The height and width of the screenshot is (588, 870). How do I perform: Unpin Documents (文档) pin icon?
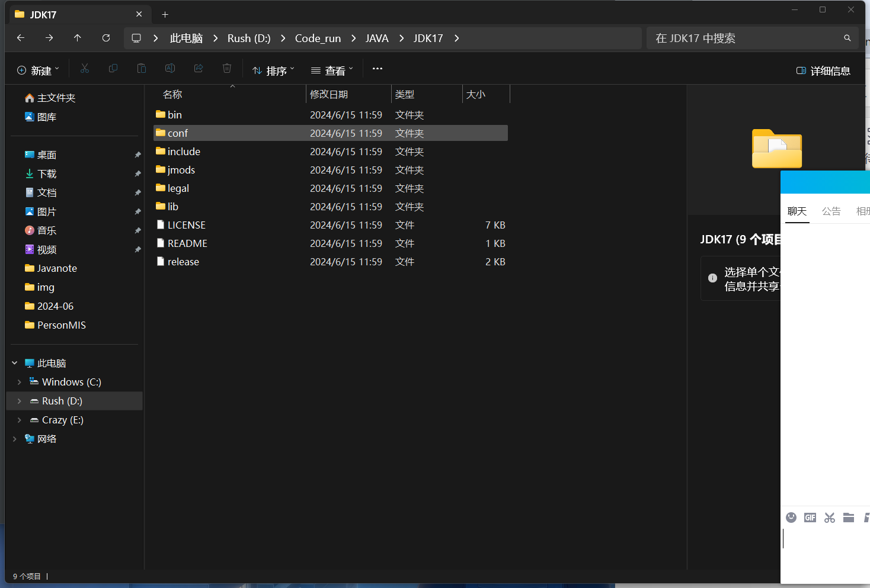(x=137, y=193)
